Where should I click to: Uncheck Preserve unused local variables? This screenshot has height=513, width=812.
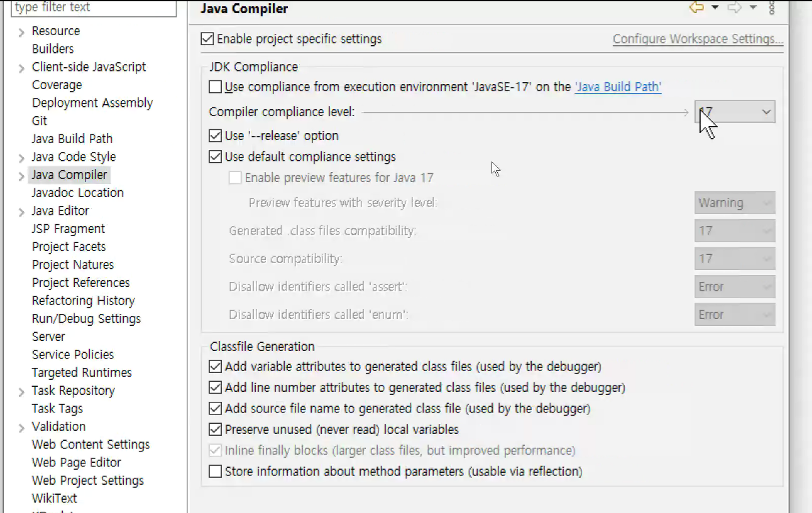tap(216, 429)
